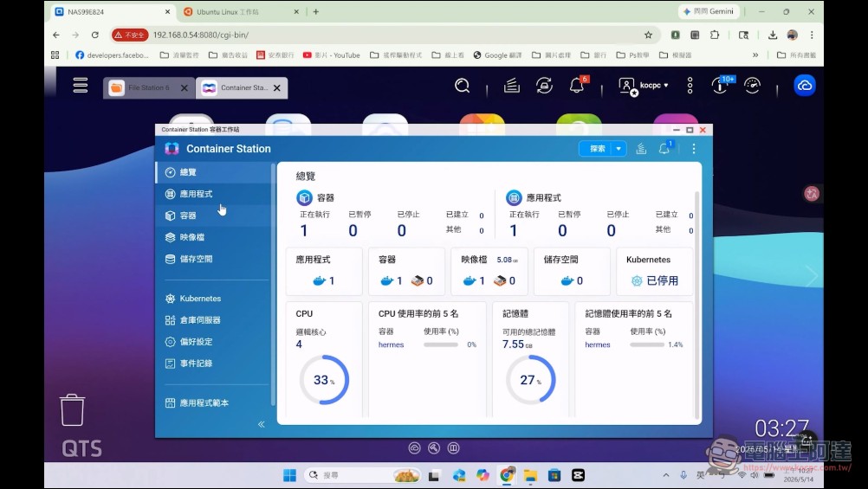
Task: Open the blue myQNAPcloud icon
Action: pyautogui.click(x=805, y=85)
